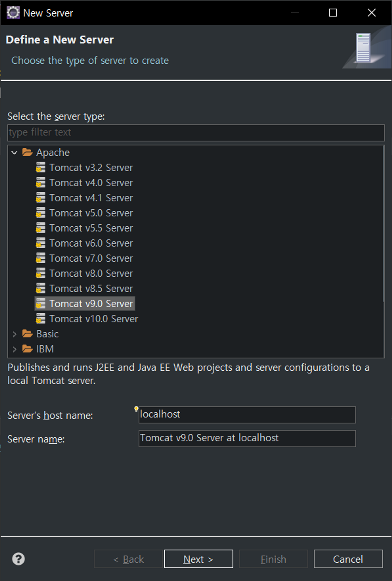Screen dimensions: 392x581
Task: Select Tomcat v9.0 Server text
Action: (91, 304)
